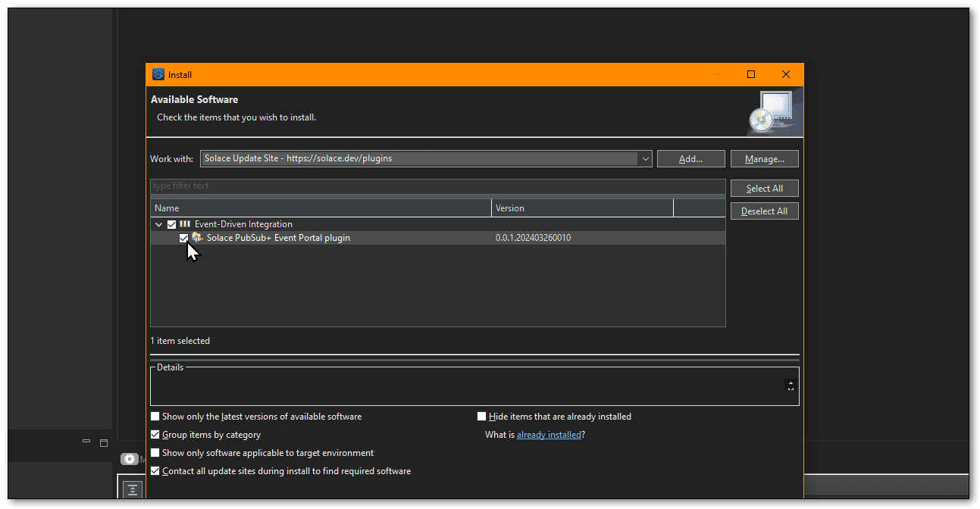Click the Details pane scroll stepper
This screenshot has width=980, height=509.
[791, 386]
